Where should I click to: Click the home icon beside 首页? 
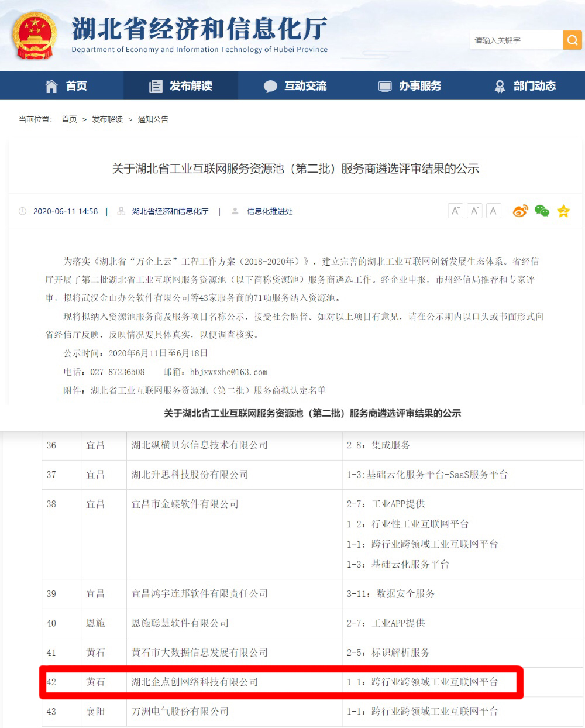coord(51,86)
